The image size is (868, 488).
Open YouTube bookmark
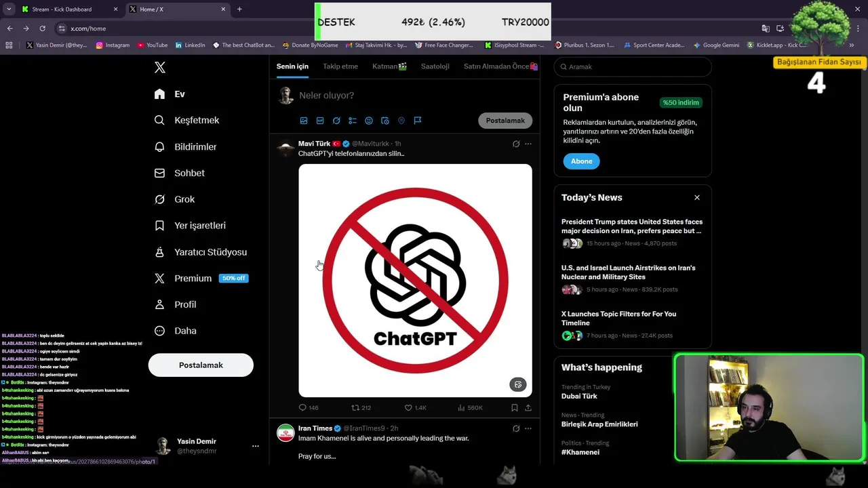153,45
